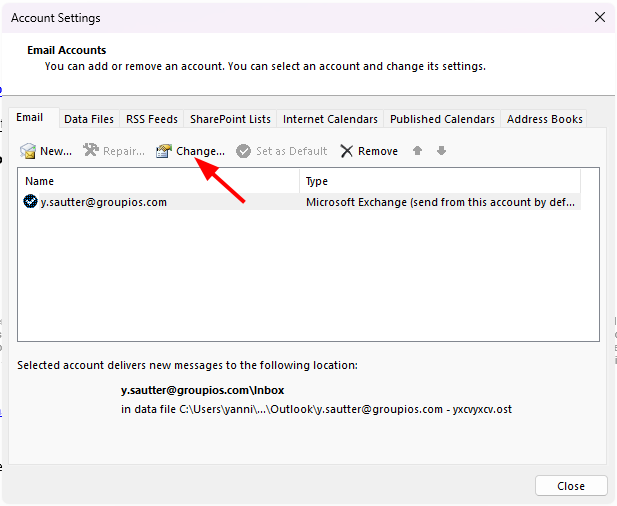Move account up with arrow icon
The height and width of the screenshot is (506, 617).
[x=418, y=151]
